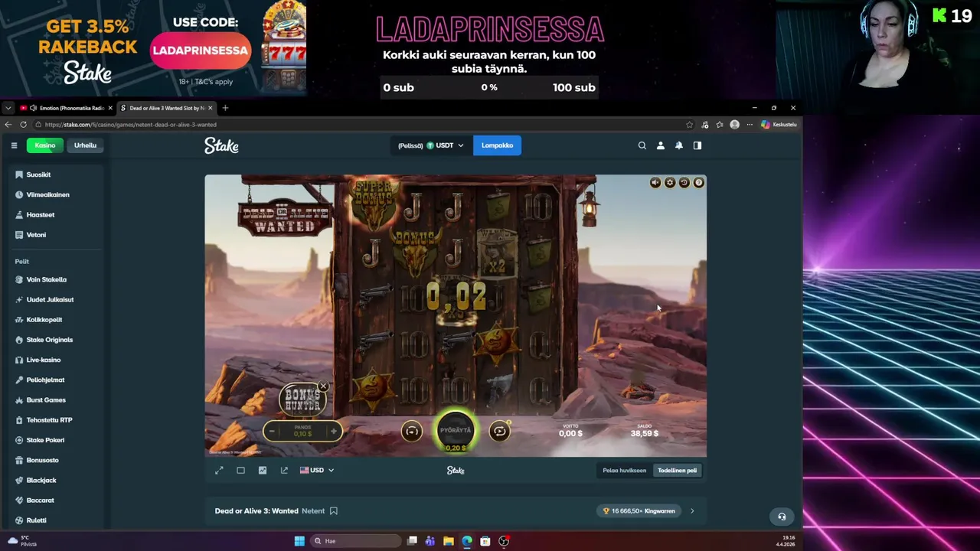
Task: Select Uudet Julkaisut category
Action: click(51, 299)
